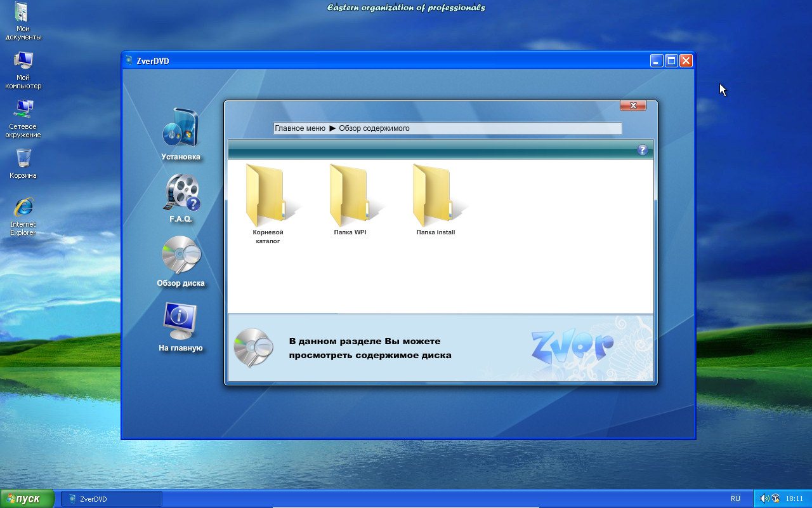Screen dimensions: 812x508
Task: Click the Корневой каталог caption text
Action: (268, 237)
